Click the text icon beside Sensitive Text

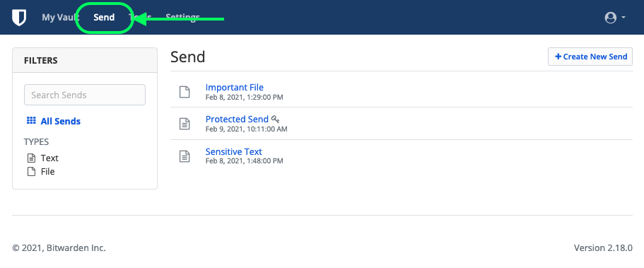[x=185, y=156]
